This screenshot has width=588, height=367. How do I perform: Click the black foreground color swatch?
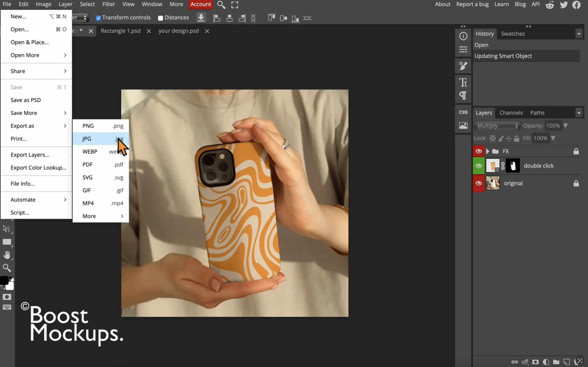pos(4,280)
